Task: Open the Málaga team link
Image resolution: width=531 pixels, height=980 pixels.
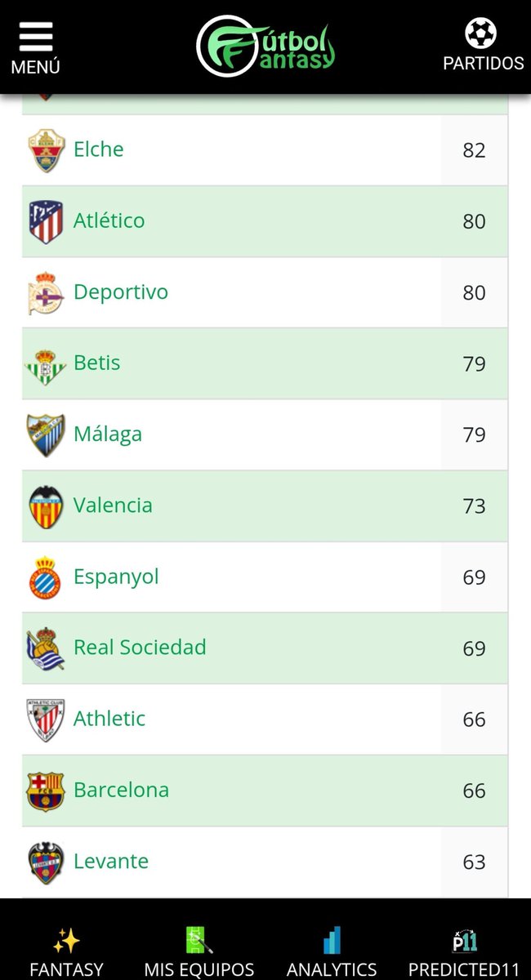Action: [108, 434]
